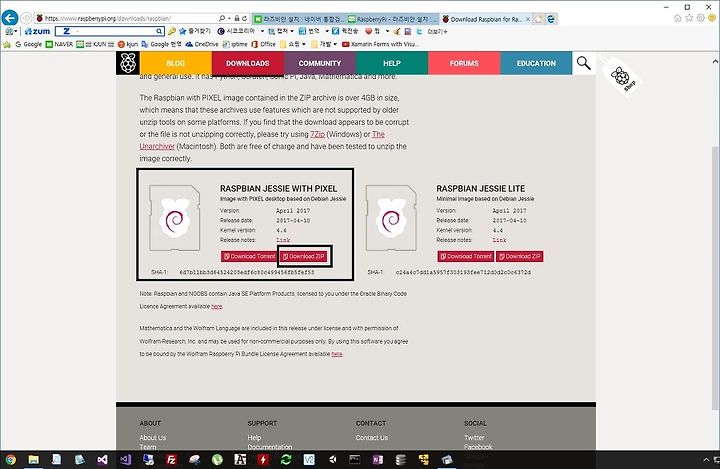This screenshot has width=720, height=469.
Task: Open release notes Link for Jessie Lite
Action: [499, 240]
